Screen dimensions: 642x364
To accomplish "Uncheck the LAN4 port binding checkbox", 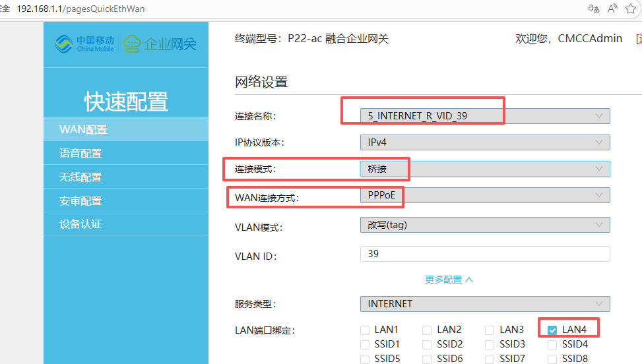I will (x=552, y=330).
